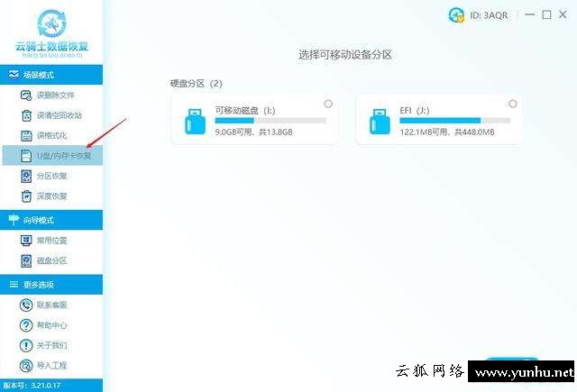The height and width of the screenshot is (392, 577).
Task: Minimize the data recovery window
Action: (530, 14)
